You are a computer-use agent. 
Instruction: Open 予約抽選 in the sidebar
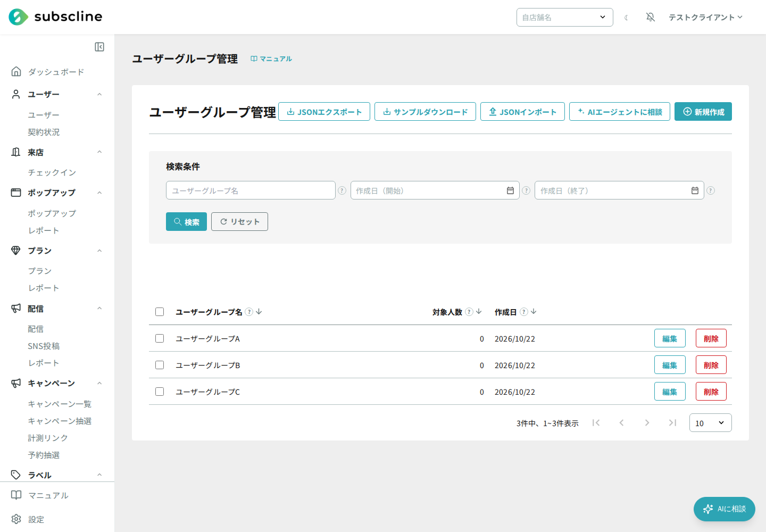coord(44,455)
